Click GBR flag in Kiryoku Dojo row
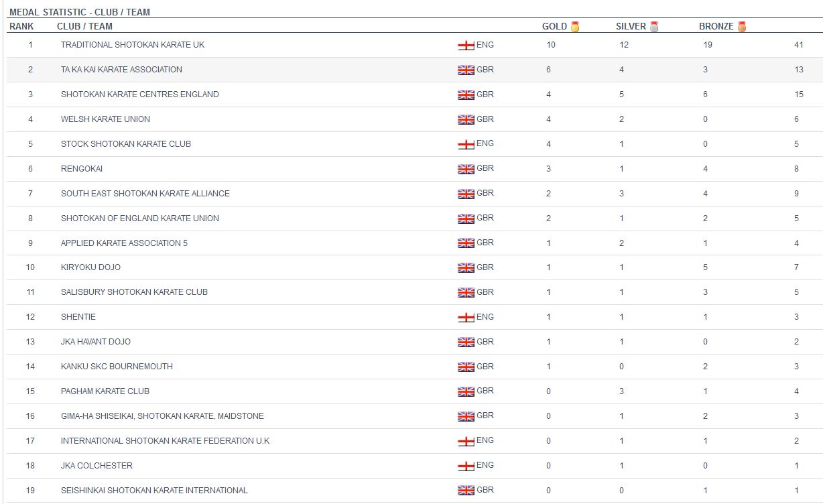The height and width of the screenshot is (504, 823). tap(466, 268)
